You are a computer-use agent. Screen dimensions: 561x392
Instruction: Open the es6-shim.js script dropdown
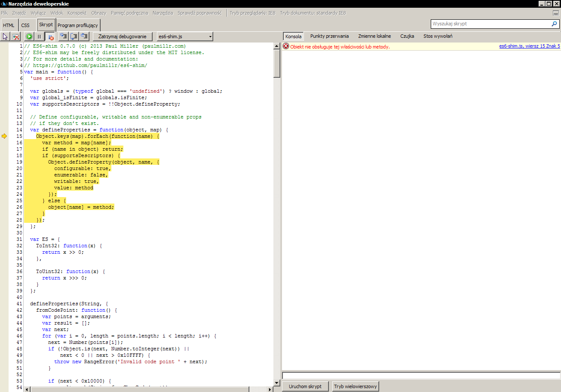185,37
